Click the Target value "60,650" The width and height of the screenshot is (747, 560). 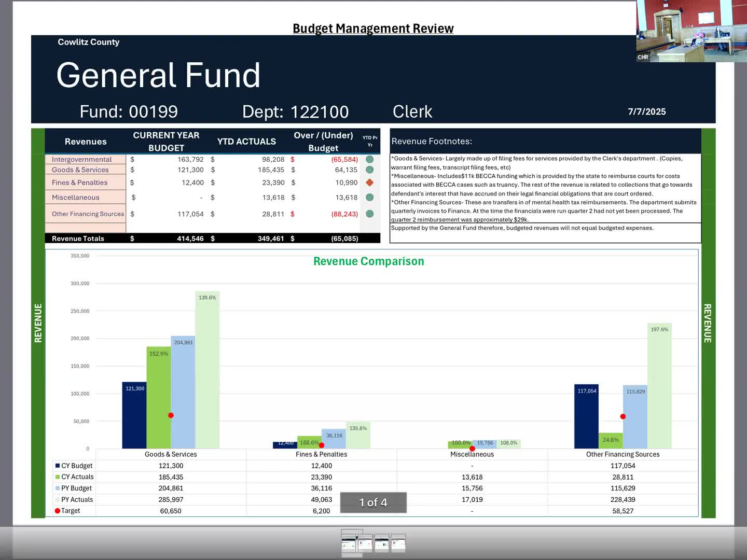[x=171, y=511]
